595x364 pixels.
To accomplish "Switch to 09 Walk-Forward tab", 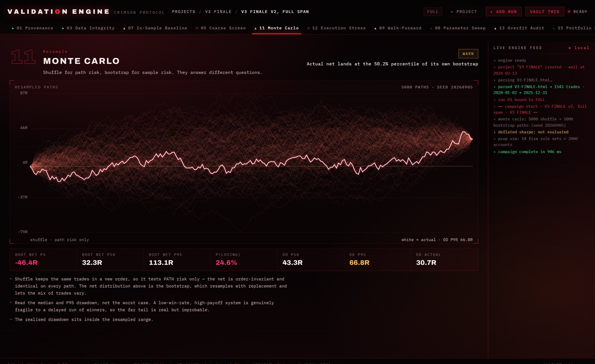I will tap(398, 28).
